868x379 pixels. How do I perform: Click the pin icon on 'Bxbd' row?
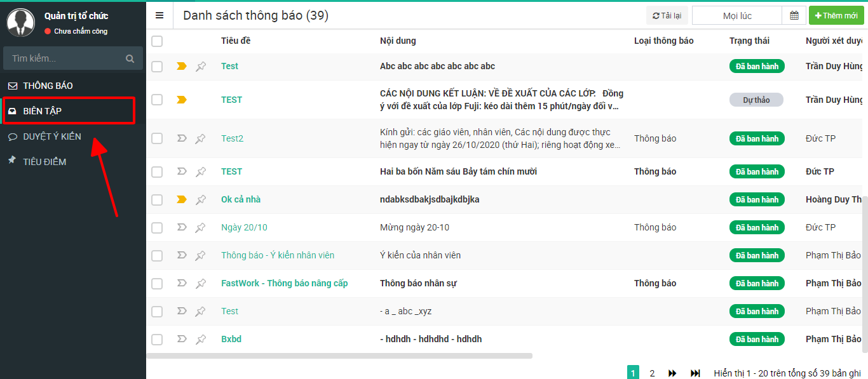[201, 339]
